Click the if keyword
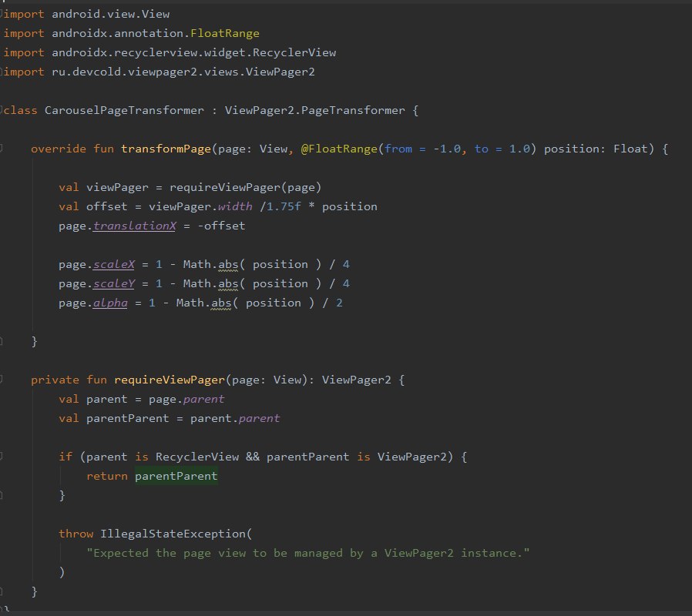Image resolution: width=692 pixels, height=616 pixels. [66, 457]
